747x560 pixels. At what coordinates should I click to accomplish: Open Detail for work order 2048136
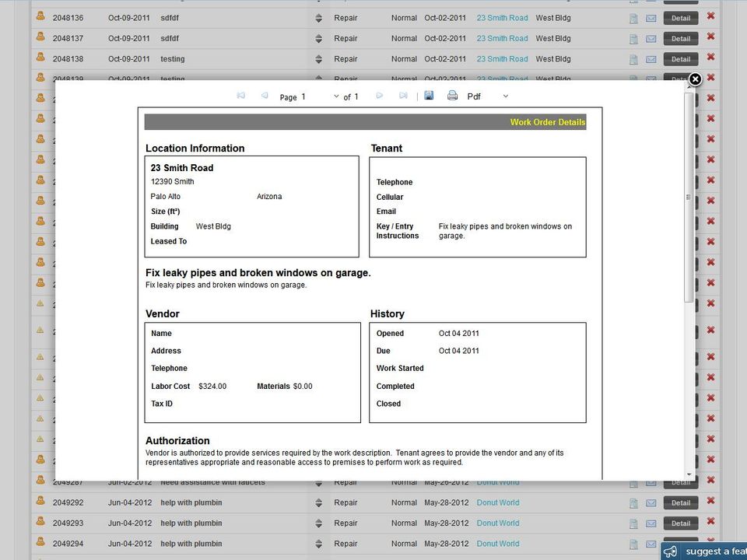[x=681, y=18]
